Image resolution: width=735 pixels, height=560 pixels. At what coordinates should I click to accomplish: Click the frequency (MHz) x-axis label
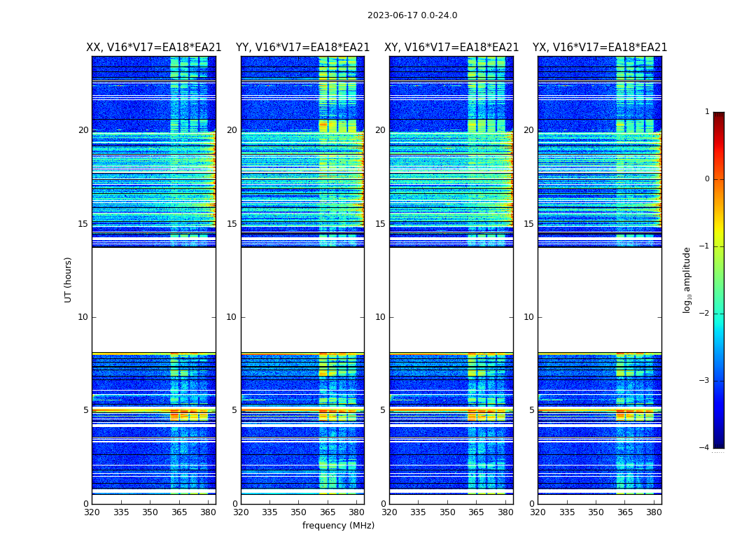click(338, 526)
